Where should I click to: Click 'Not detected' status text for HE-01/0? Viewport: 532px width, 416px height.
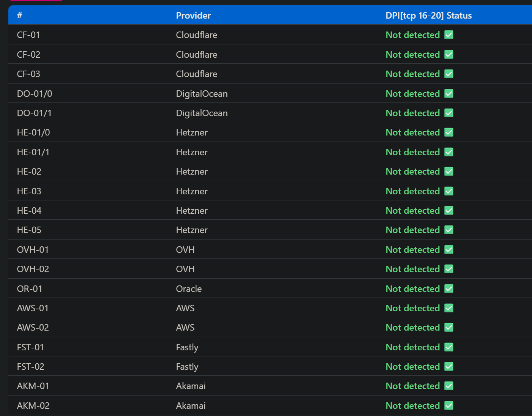(413, 132)
